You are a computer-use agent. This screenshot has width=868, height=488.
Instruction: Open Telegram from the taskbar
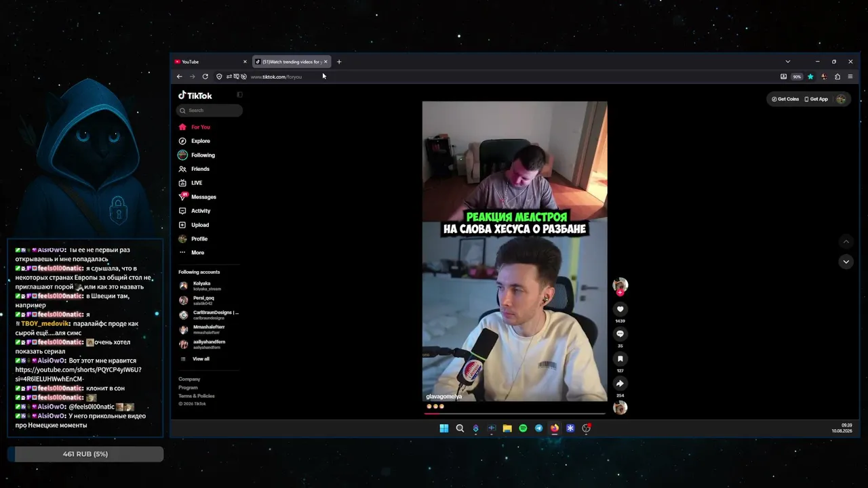(539, 428)
